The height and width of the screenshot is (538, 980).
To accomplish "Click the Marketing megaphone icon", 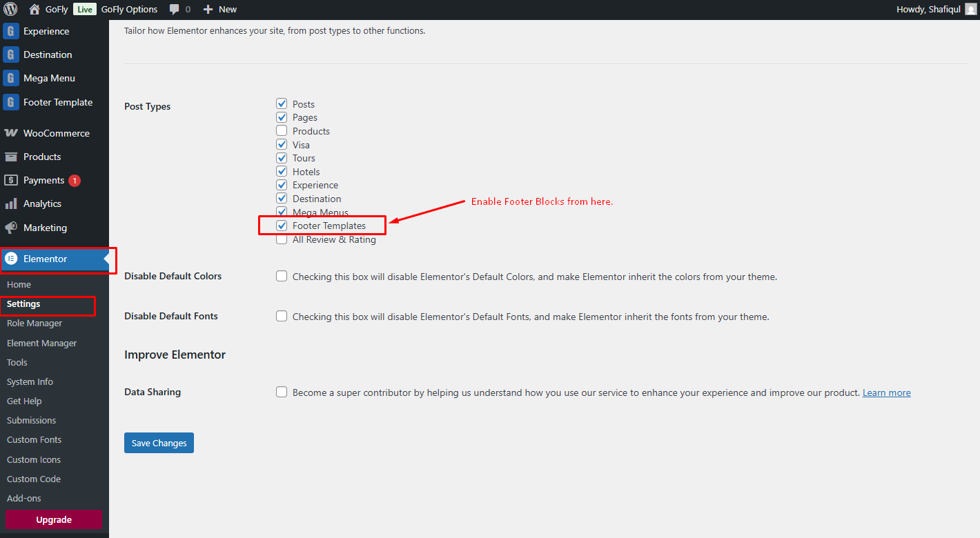I will (x=11, y=228).
